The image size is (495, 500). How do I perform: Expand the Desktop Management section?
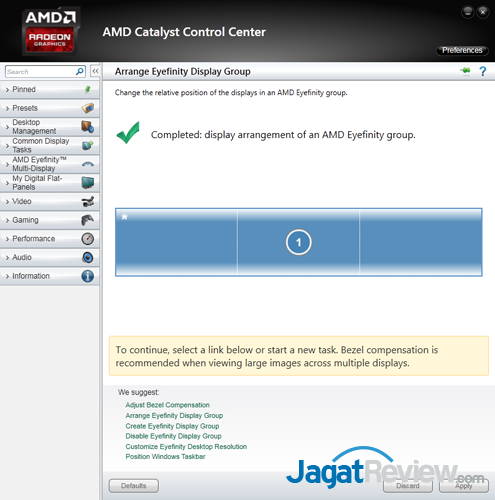tap(50, 127)
